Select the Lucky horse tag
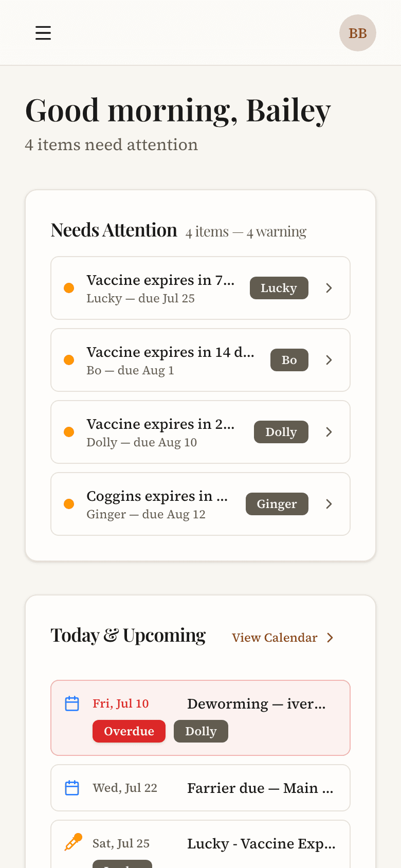 pos(279,288)
